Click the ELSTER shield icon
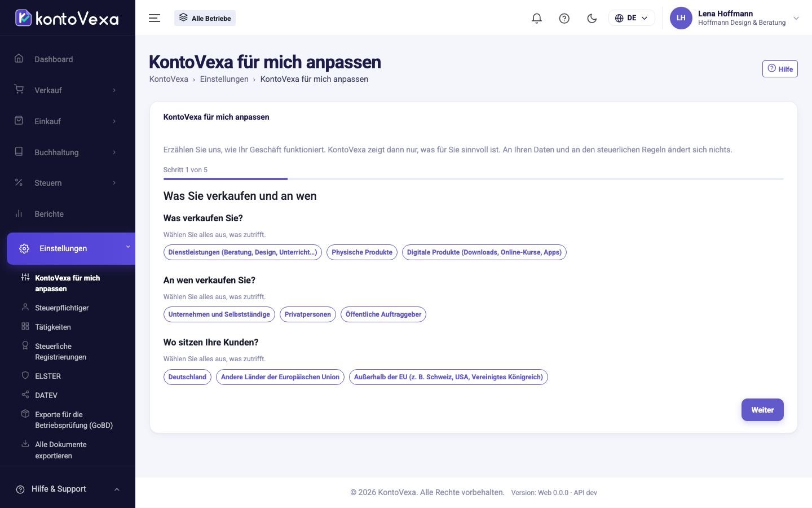This screenshot has width=812, height=508. [25, 375]
